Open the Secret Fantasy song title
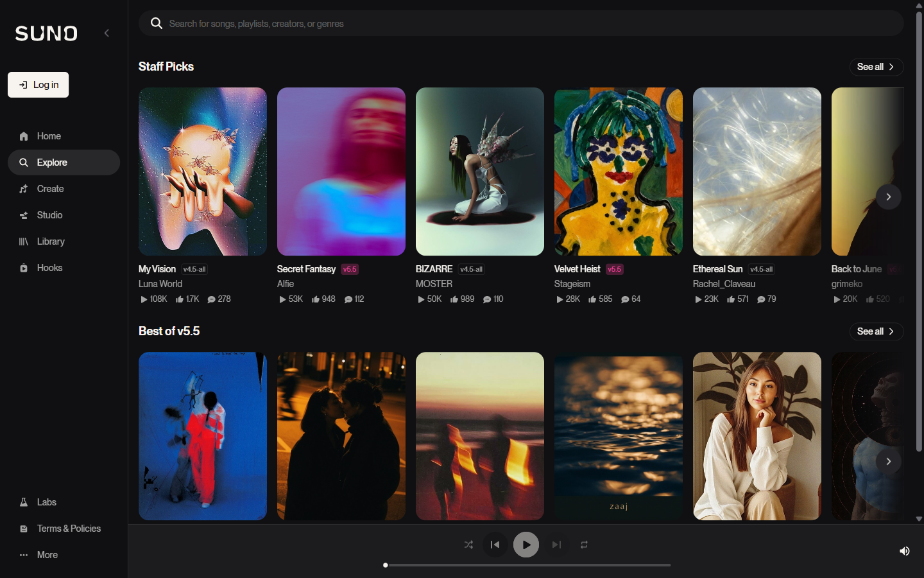This screenshot has width=924, height=578. (x=306, y=269)
